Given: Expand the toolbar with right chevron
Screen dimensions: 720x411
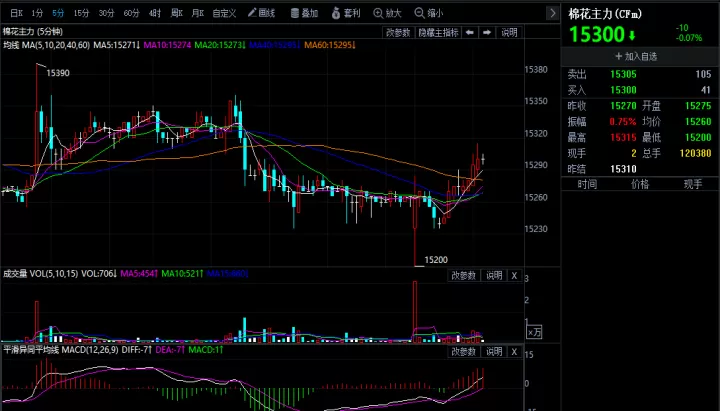Looking at the screenshot, I should pyautogui.click(x=553, y=13).
